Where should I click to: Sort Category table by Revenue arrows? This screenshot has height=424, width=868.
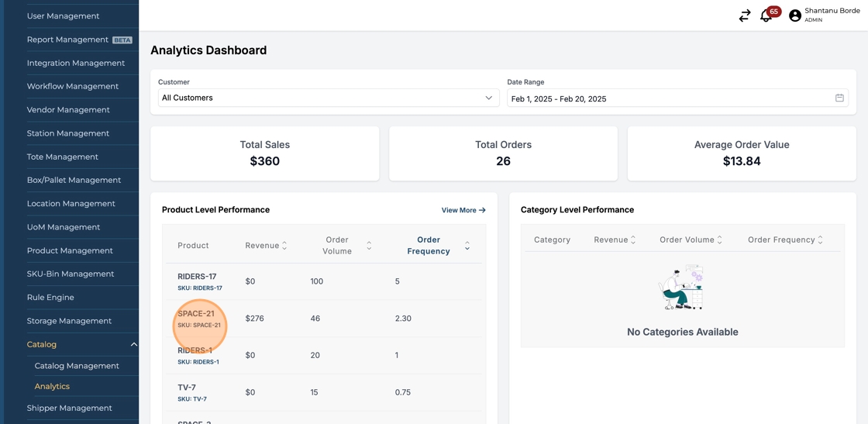coord(633,240)
